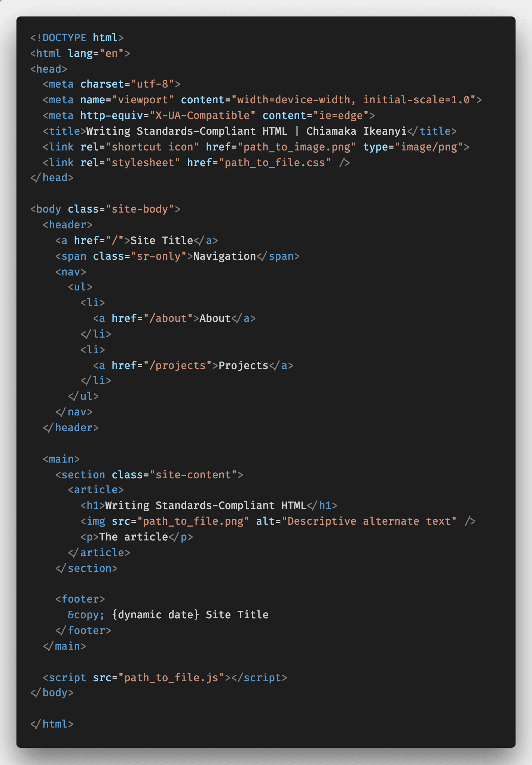Click the h1 heading text inside article

(205, 506)
